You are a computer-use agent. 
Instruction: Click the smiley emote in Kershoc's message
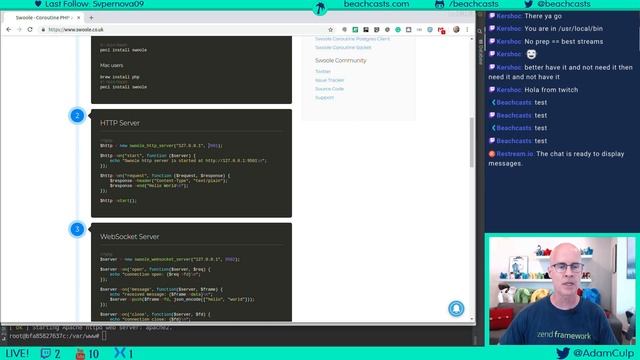click(531, 54)
